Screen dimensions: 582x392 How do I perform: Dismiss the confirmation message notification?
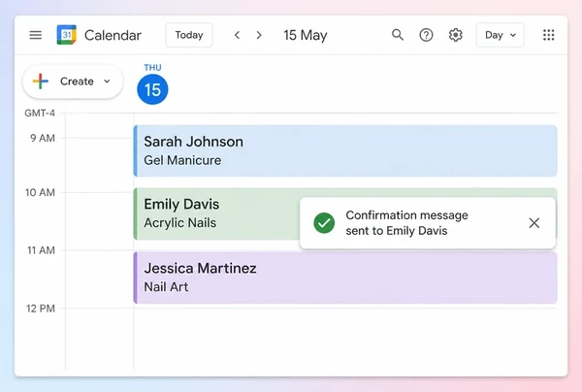click(x=534, y=223)
